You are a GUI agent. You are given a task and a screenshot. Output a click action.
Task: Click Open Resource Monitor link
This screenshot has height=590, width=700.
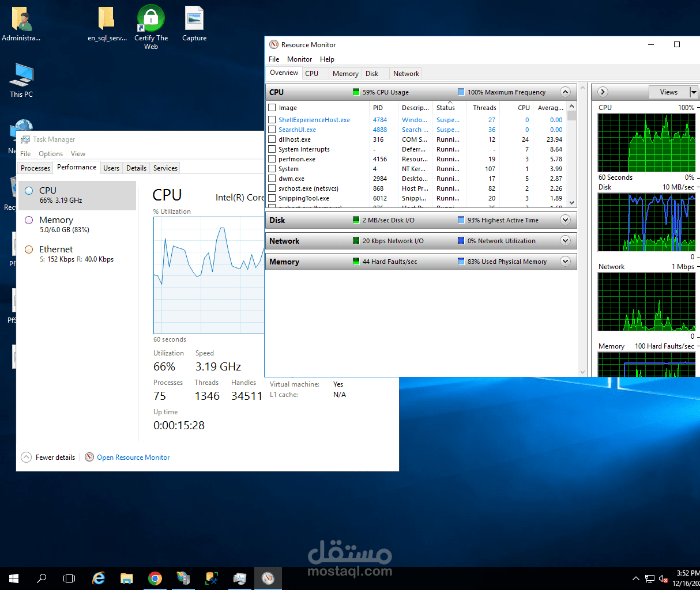[133, 457]
